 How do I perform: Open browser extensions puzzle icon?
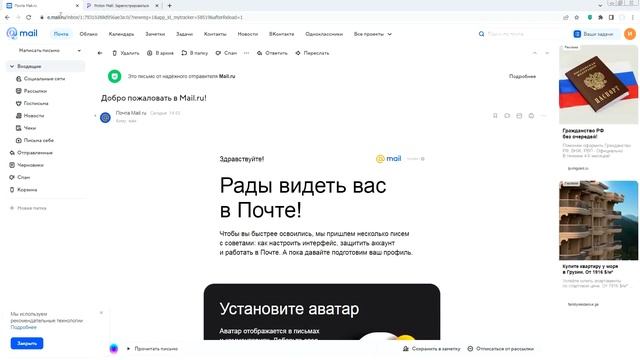(600, 17)
